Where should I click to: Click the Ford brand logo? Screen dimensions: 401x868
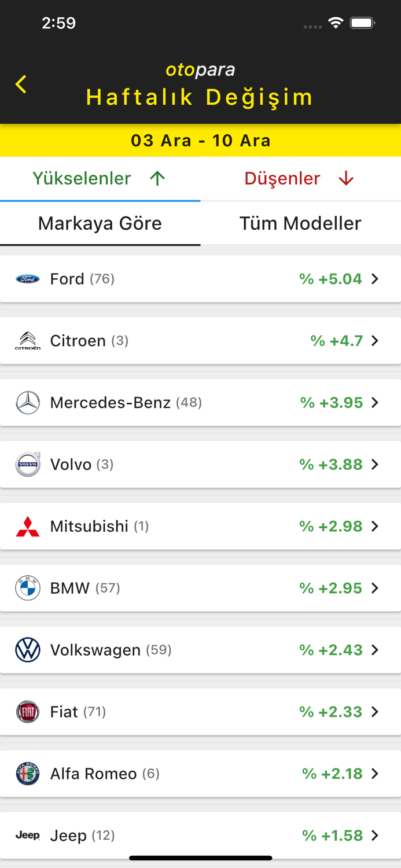(x=27, y=279)
